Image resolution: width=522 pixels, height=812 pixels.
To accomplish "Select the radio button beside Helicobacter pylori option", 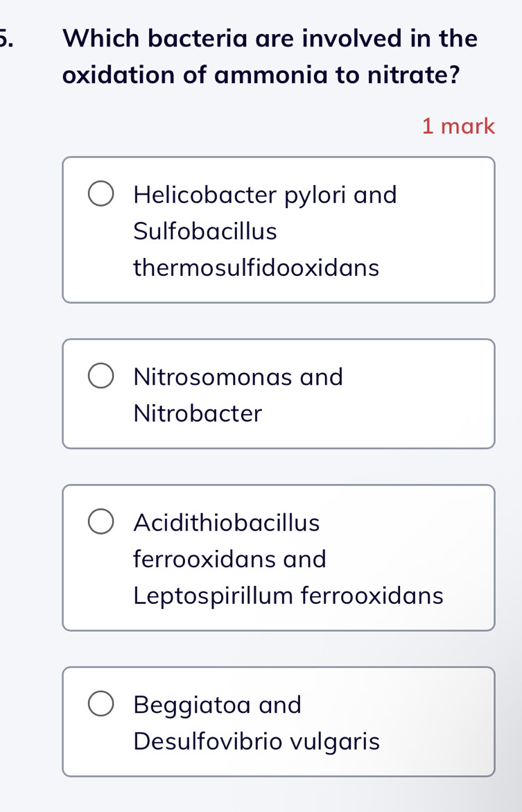I will pos(101,194).
